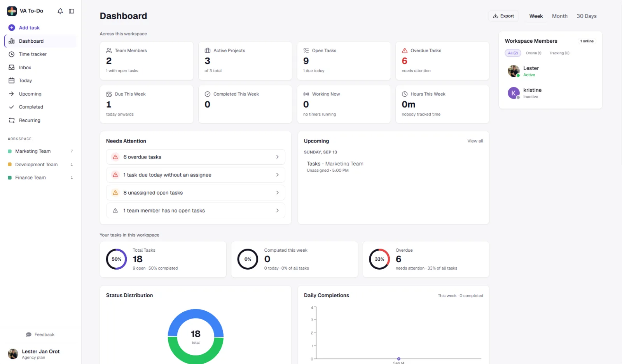The width and height of the screenshot is (622, 364).
Task: Click the Add task plus icon
Action: point(12,28)
